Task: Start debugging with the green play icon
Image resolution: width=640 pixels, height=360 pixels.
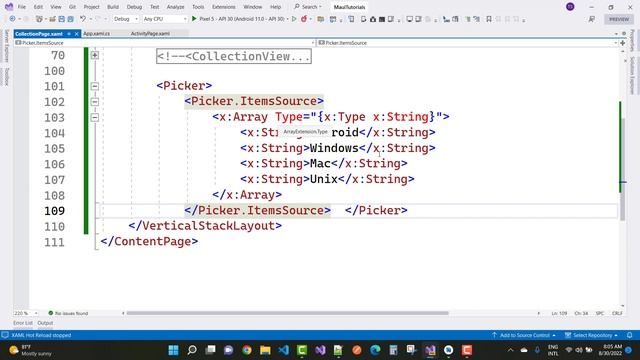Action: (194, 19)
